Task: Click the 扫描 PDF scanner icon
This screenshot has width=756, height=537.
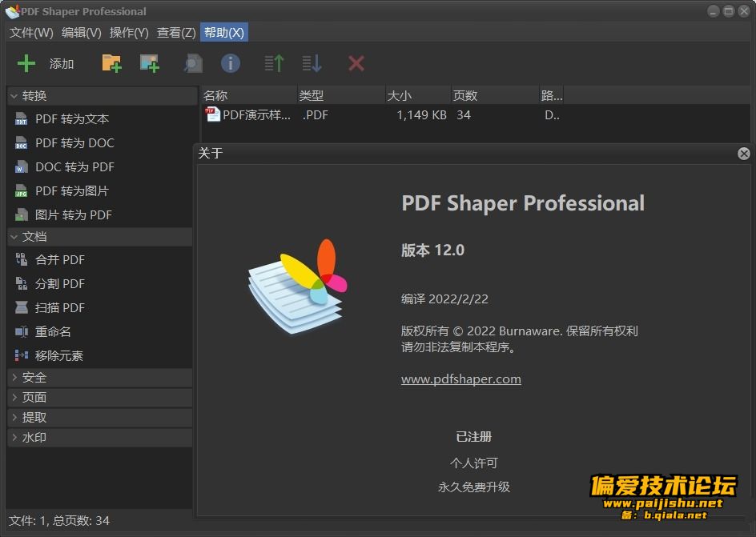Action: pos(21,308)
